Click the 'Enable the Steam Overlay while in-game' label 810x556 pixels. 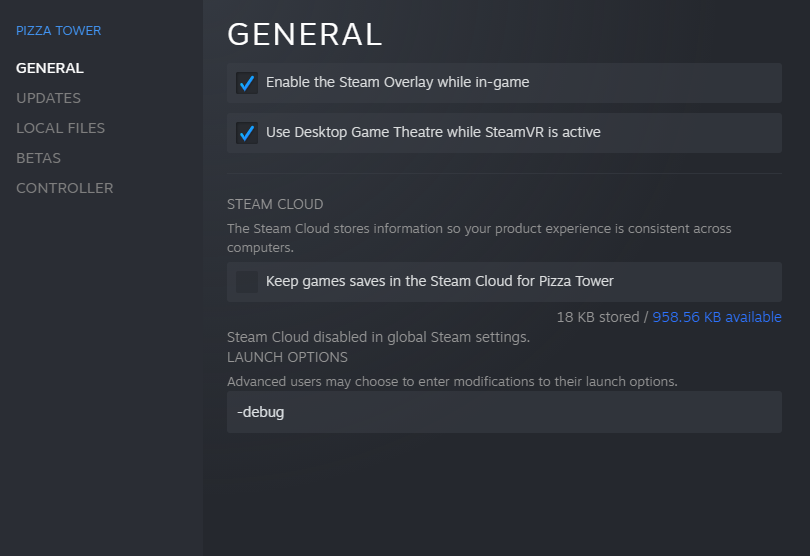coord(397,83)
